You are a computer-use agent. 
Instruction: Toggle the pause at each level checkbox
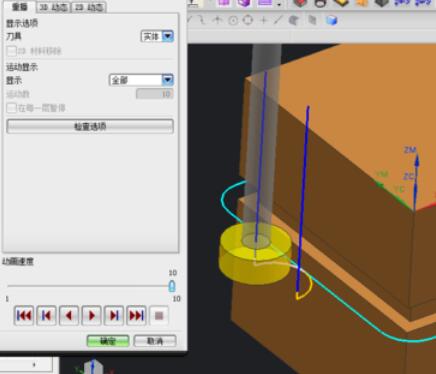click(11, 108)
